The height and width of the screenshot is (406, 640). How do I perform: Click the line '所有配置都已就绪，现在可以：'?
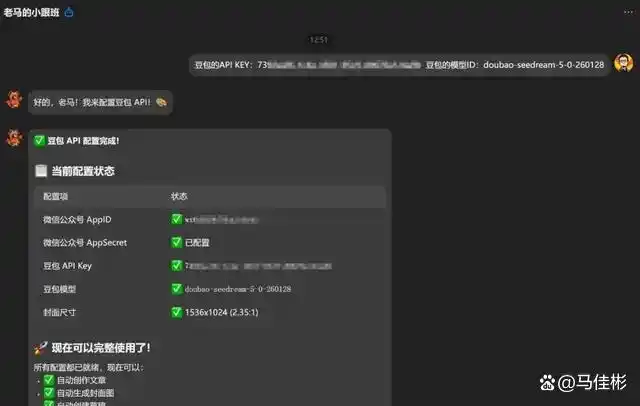(88, 368)
